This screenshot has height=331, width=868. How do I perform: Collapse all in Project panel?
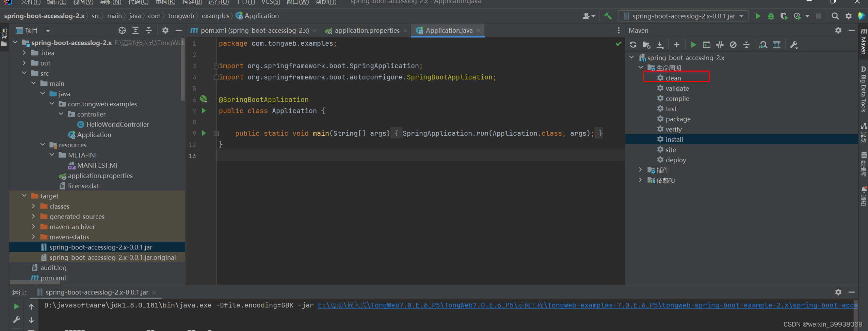point(149,30)
